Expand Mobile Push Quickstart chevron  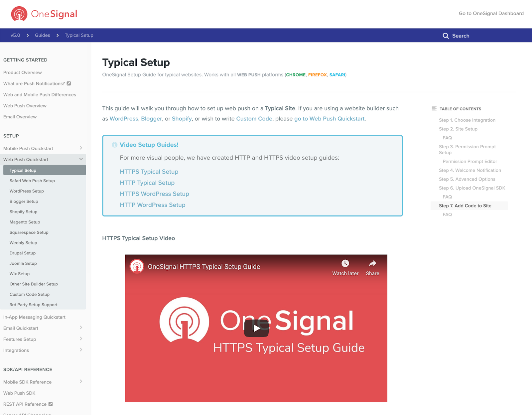[81, 148]
